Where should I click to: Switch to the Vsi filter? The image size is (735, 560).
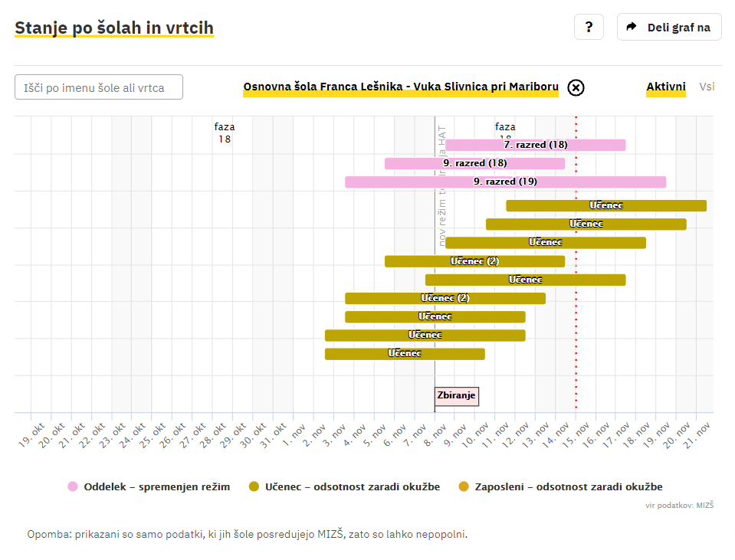707,87
